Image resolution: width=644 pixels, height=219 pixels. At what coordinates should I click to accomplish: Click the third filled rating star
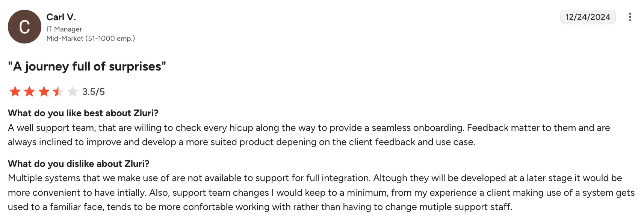(44, 91)
